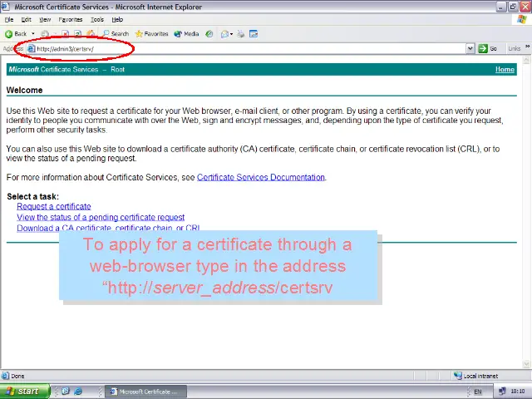Click the Forward navigation icon
Screen dimensions: 532x399
click(45, 33)
